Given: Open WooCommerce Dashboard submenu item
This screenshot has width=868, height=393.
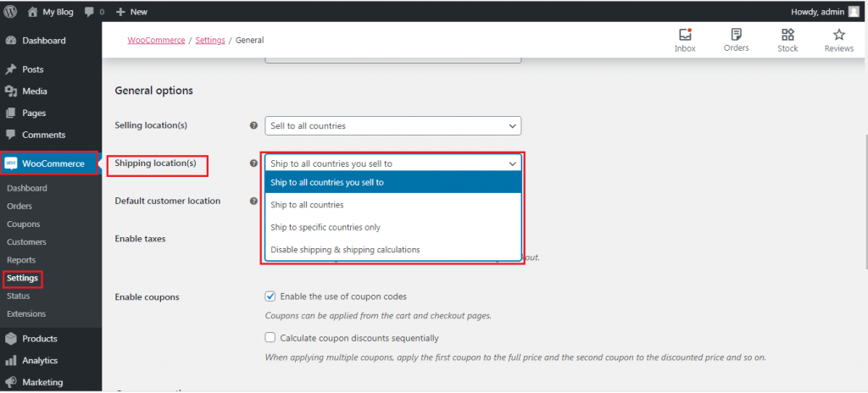Looking at the screenshot, I should 27,188.
